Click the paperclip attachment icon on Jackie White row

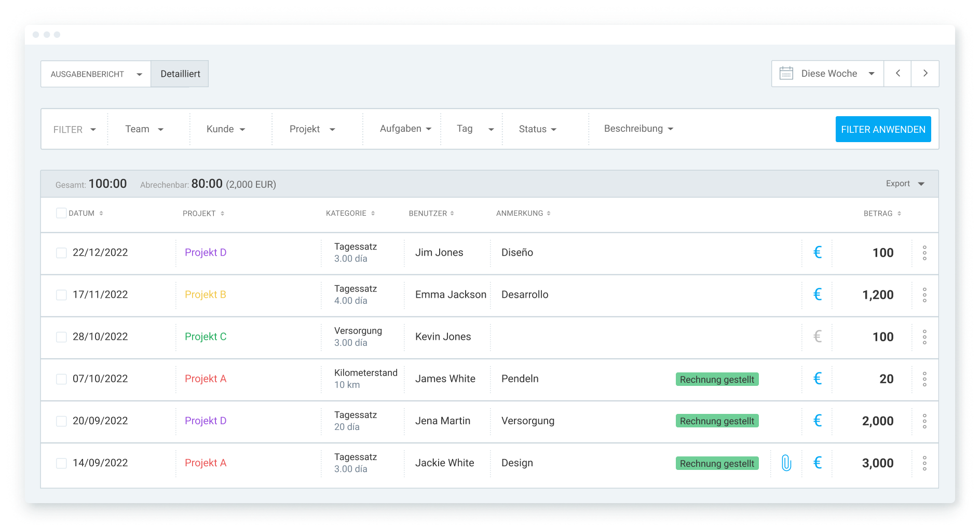pos(787,463)
